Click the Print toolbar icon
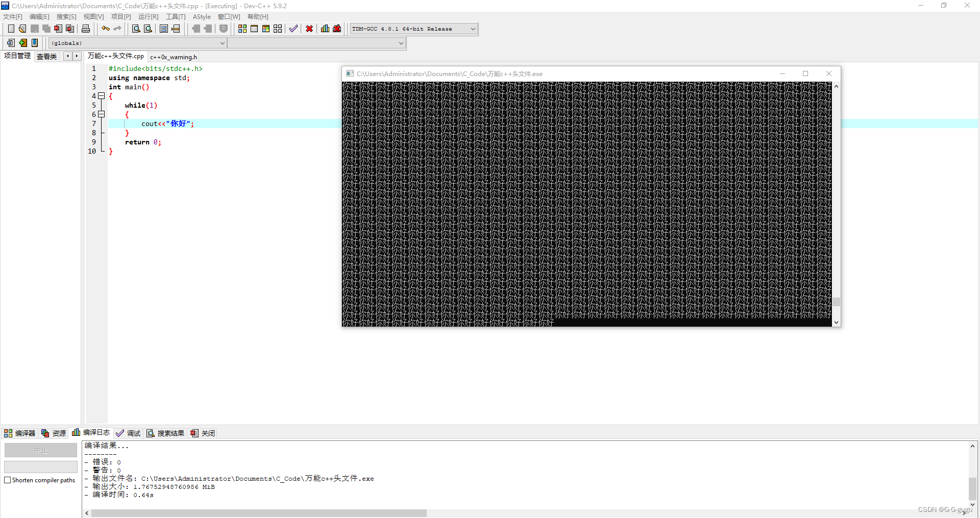The image size is (980, 518). point(86,29)
